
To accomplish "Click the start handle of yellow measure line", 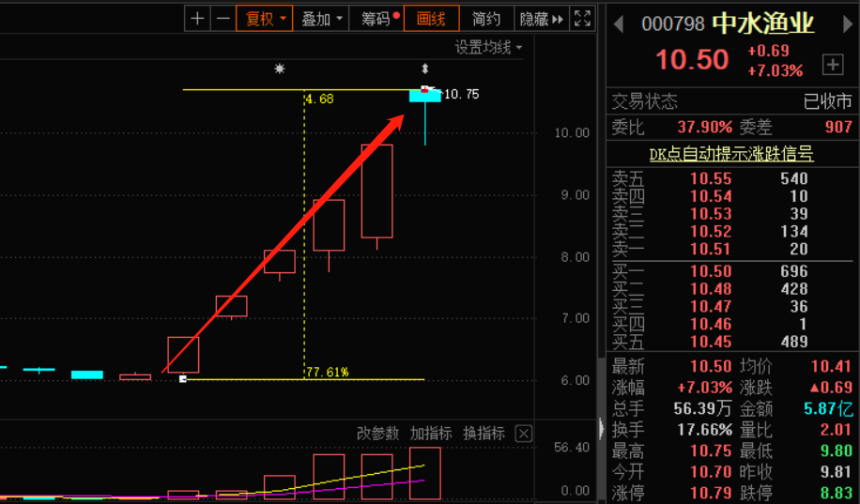I will click(x=183, y=379).
